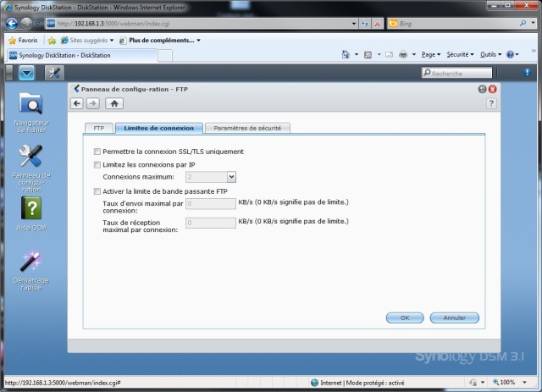The width and height of the screenshot is (542, 392).
Task: Check Limitez les connexions par IP
Action: 97,164
